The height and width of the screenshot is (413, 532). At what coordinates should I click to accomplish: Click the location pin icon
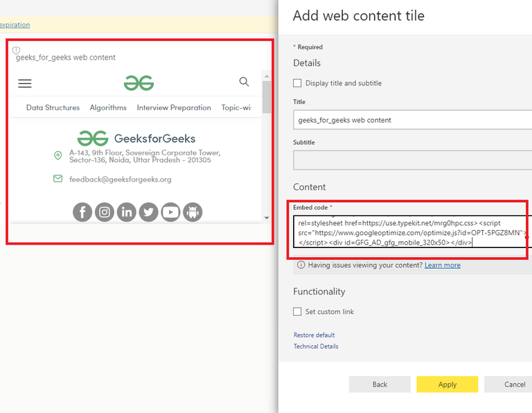point(58,155)
